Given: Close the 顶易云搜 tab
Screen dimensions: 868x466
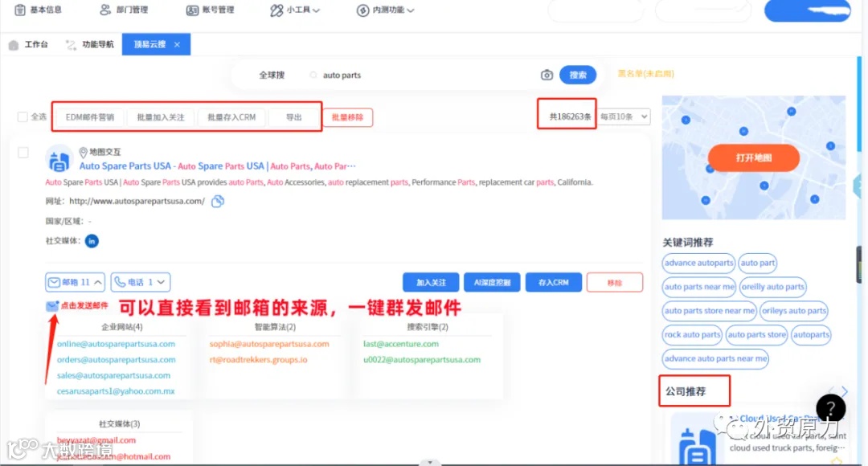Looking at the screenshot, I should [177, 44].
